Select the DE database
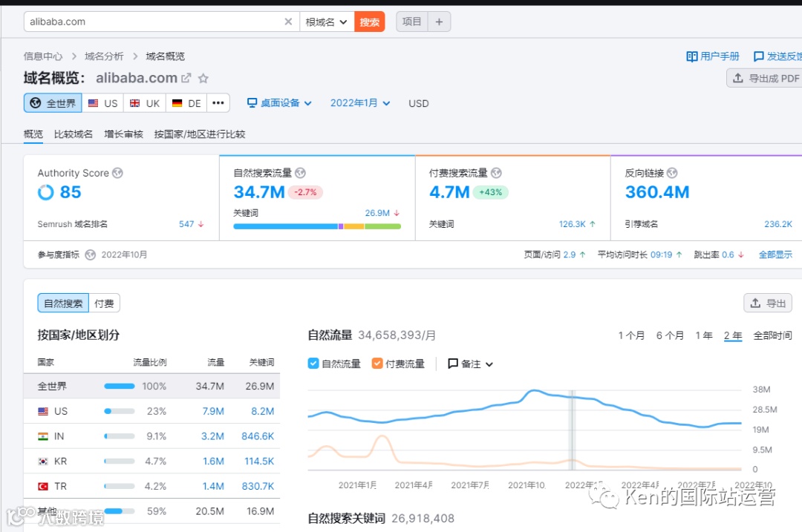Viewport: 802px width, 532px height. 186,103
